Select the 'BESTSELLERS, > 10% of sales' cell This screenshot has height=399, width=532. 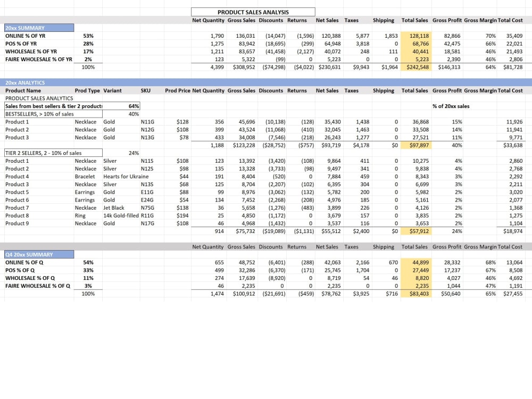coord(54,114)
